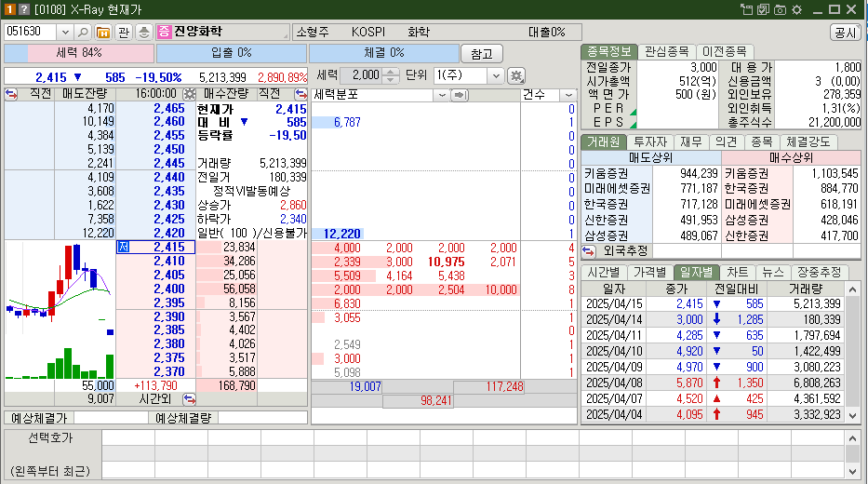The height and width of the screenshot is (484, 868).
Task: Click the 세력 84% bar
Action: [79, 53]
